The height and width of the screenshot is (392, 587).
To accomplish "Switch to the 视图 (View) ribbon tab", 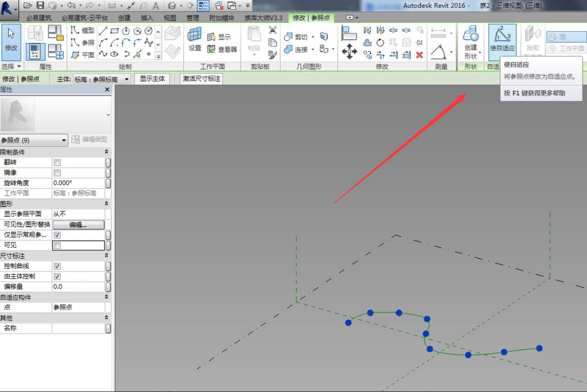I will tap(170, 17).
